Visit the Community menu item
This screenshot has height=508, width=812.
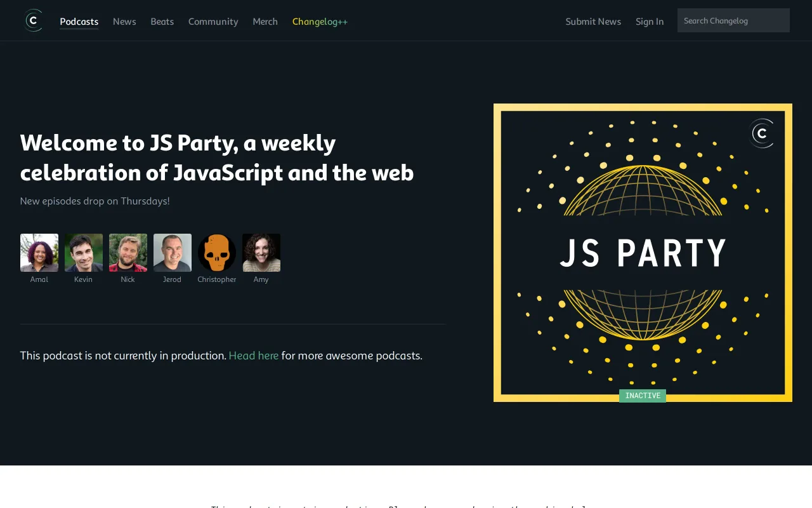pos(213,22)
